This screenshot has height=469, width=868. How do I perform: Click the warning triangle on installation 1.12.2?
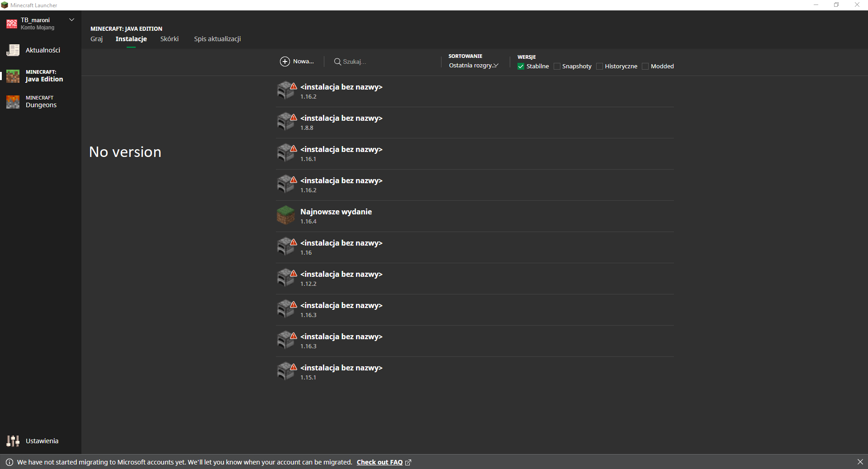(294, 274)
